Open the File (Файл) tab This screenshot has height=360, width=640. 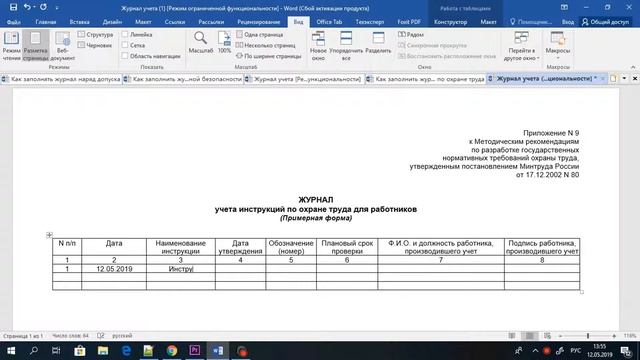coord(13,22)
